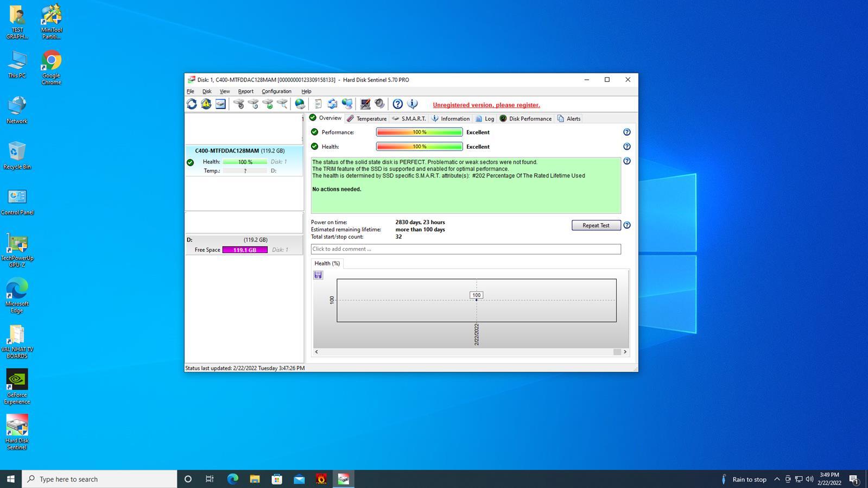
Task: Click the globe toolbar icon
Action: [300, 104]
